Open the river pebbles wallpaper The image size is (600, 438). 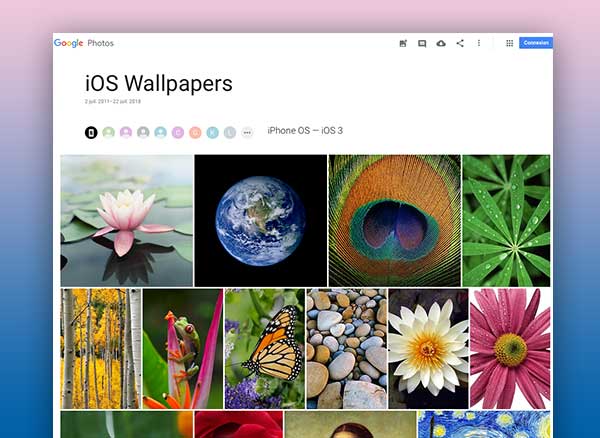click(x=347, y=348)
